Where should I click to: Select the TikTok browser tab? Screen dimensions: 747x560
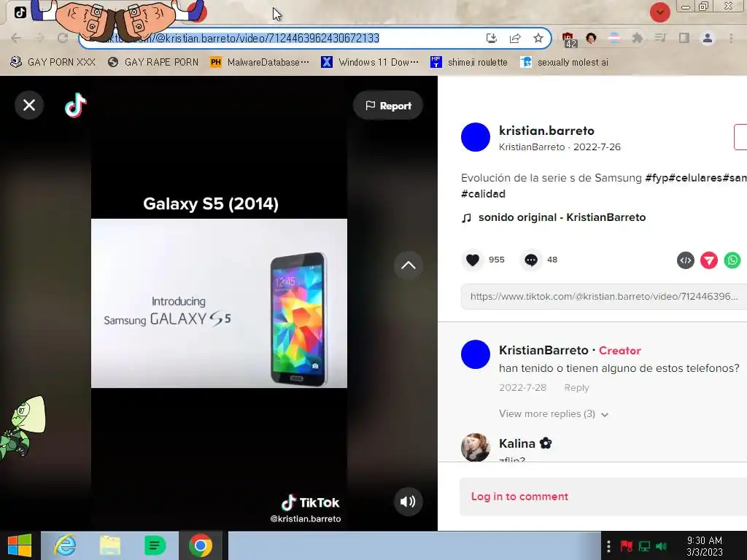click(20, 12)
